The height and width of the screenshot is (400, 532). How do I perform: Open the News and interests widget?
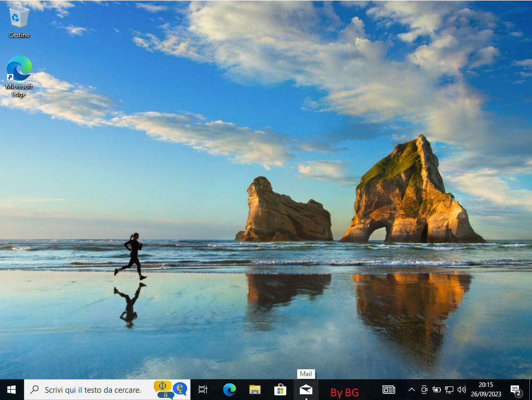[389, 390]
